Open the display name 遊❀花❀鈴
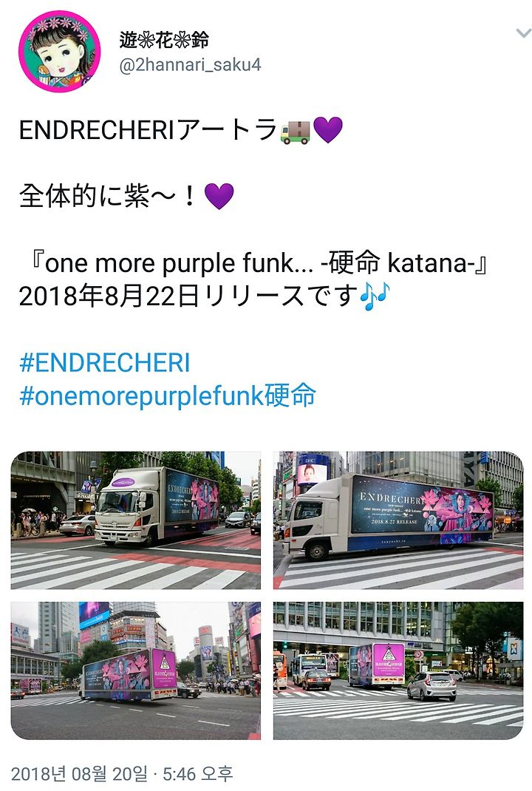The image size is (532, 791). pos(164,39)
